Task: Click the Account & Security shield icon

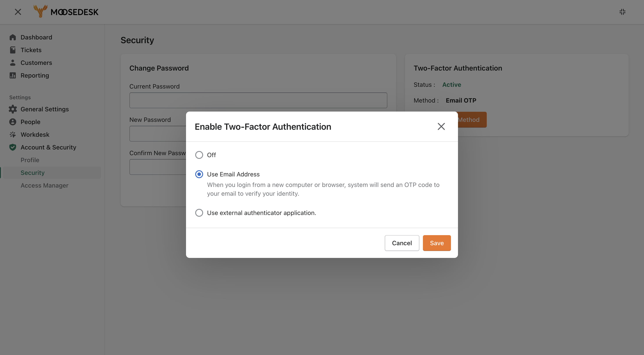Action: click(x=13, y=147)
